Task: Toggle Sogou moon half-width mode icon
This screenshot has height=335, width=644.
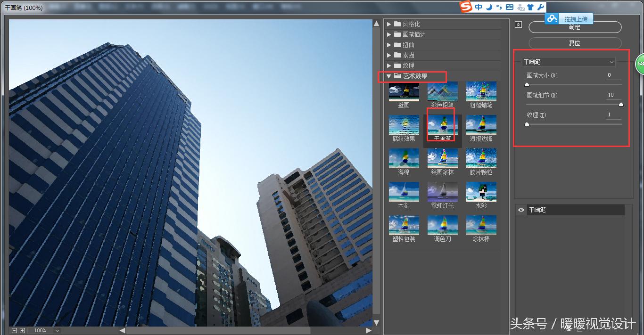Action: 489,7
